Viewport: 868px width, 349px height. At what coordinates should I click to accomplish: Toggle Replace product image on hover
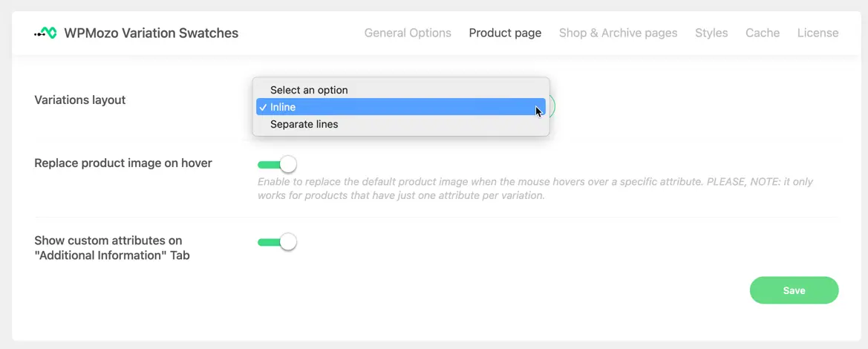coord(277,164)
